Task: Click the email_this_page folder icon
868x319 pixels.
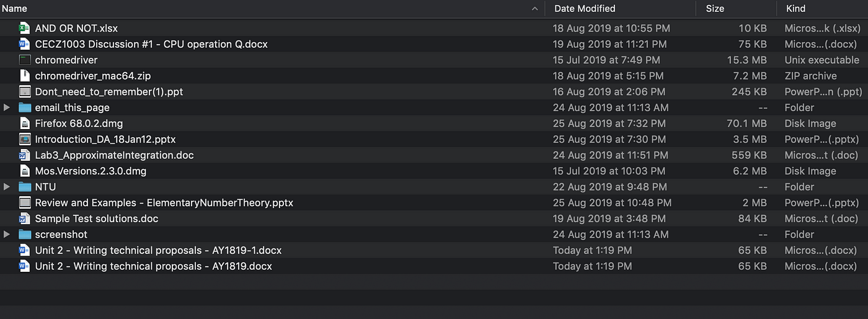Action: pos(24,107)
